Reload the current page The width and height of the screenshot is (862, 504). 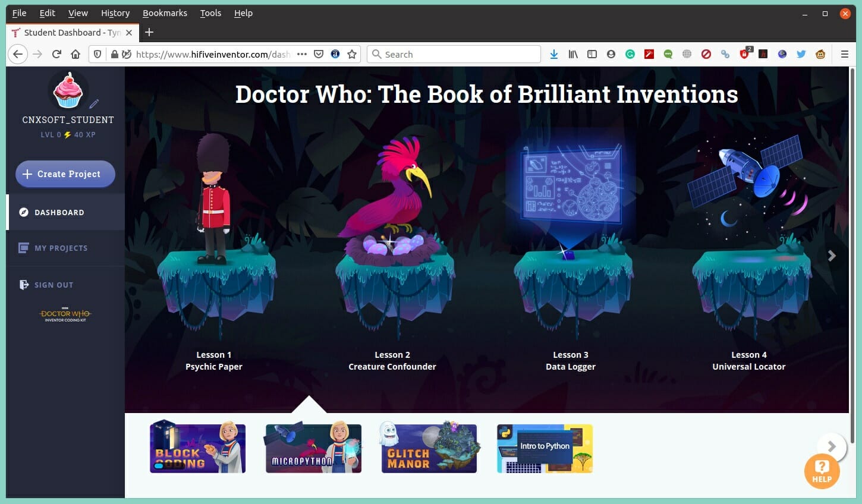coord(56,54)
